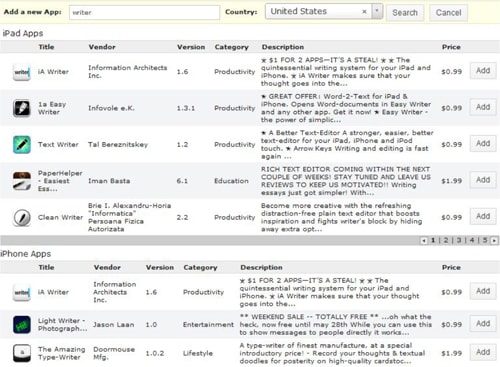Click the Light Writer app icon
The height and width of the screenshot is (367, 500).
pos(22,324)
